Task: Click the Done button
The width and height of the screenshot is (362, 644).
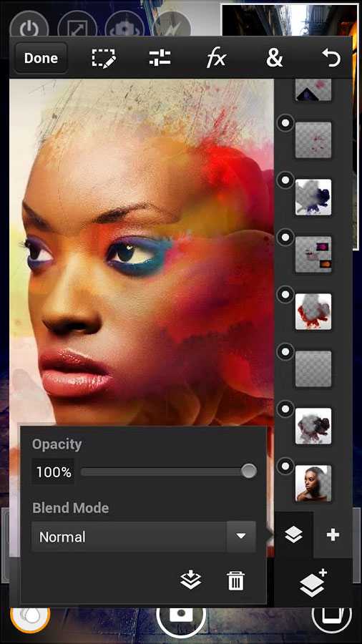Action: pos(41,58)
